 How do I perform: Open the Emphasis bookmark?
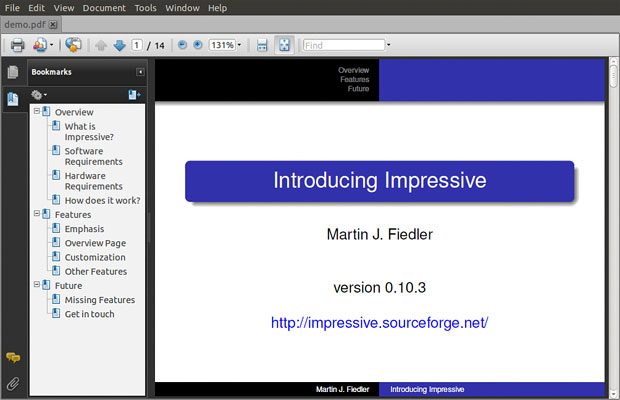pos(84,229)
